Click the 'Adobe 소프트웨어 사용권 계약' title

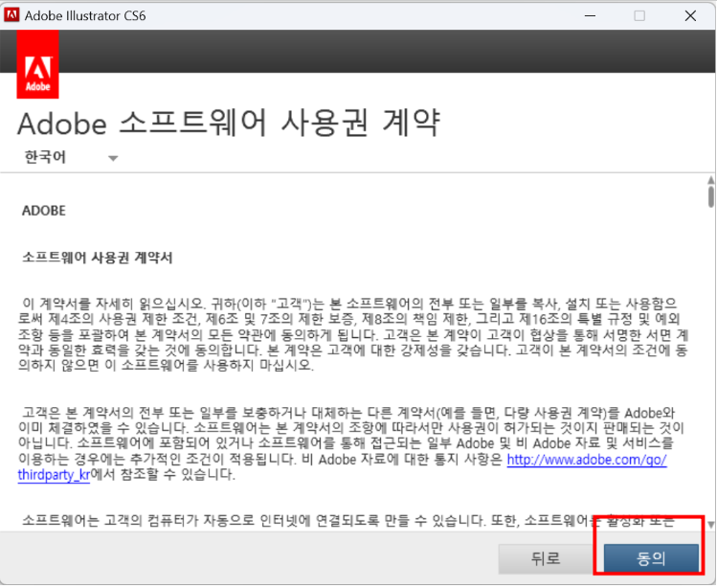[229, 124]
